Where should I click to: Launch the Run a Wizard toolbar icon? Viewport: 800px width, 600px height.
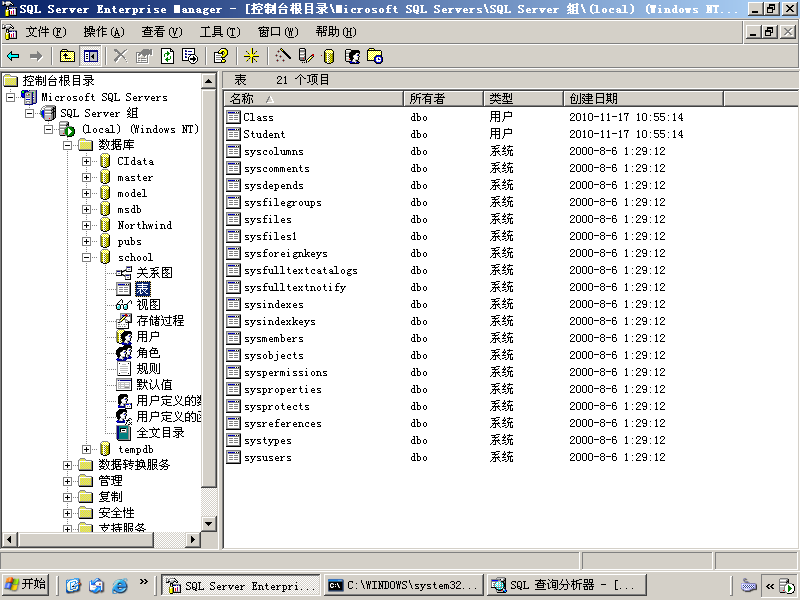(x=282, y=56)
